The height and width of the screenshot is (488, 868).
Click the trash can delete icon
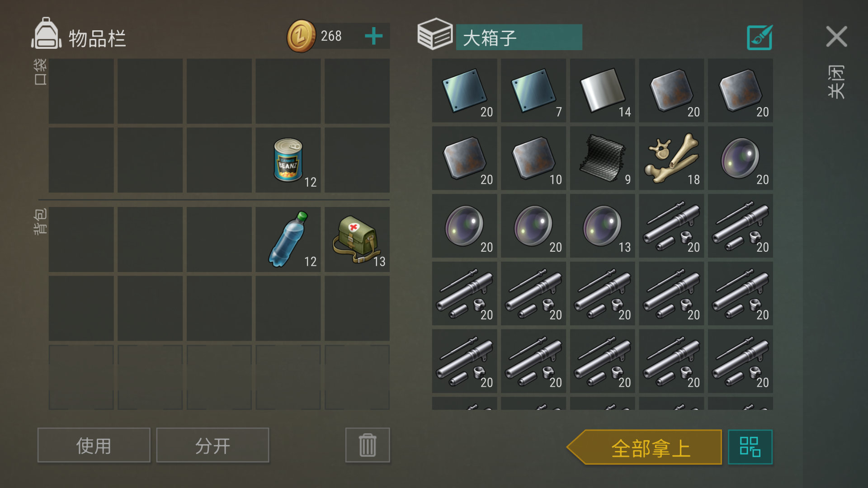pyautogui.click(x=368, y=445)
